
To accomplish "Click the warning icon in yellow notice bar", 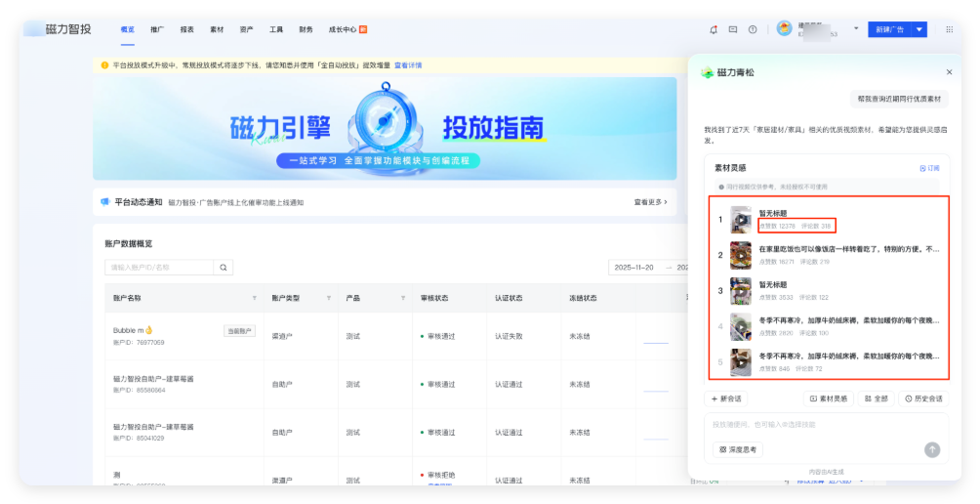I will (x=104, y=65).
